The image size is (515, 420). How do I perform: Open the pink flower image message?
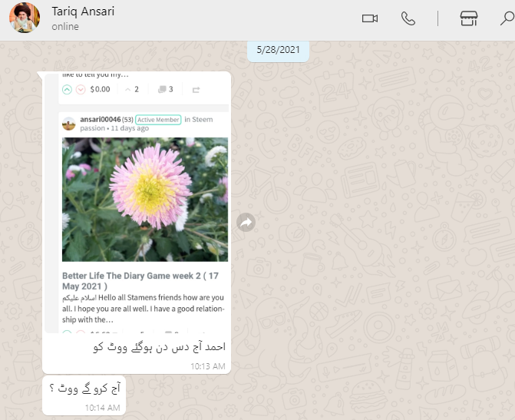(145, 200)
